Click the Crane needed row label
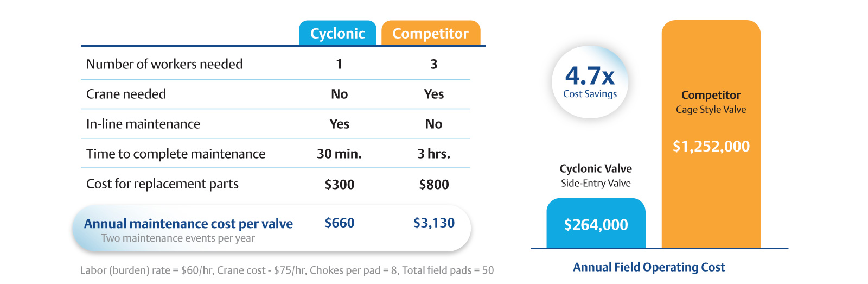The image size is (868, 284). click(126, 94)
